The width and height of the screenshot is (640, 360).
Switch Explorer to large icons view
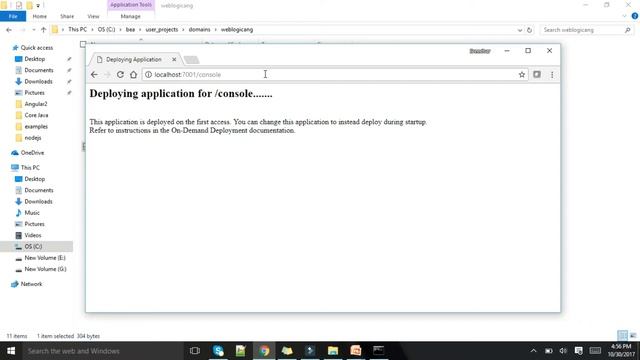pyautogui.click(x=633, y=336)
